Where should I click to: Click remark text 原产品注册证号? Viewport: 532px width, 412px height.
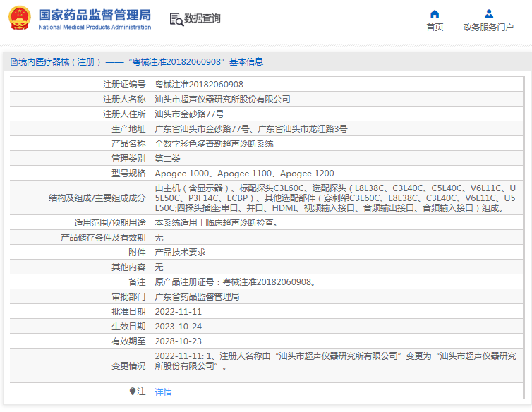click(x=235, y=282)
